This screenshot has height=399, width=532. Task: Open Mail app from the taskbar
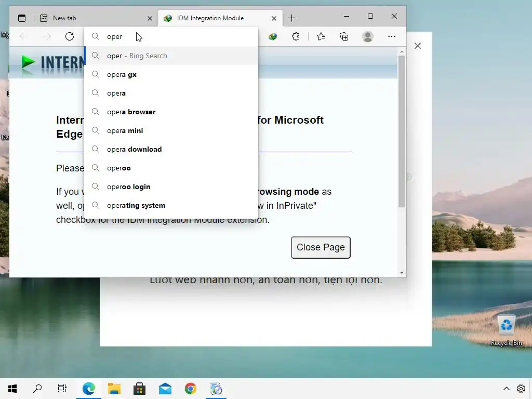[165, 389]
